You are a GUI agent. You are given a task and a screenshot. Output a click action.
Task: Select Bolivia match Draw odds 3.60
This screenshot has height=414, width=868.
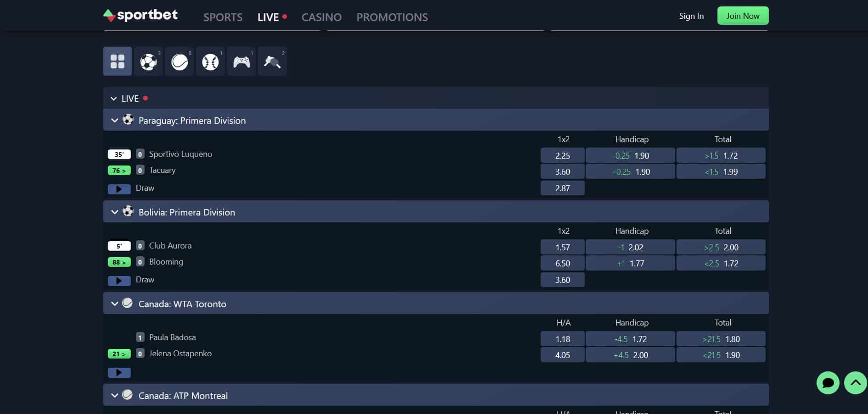563,280
